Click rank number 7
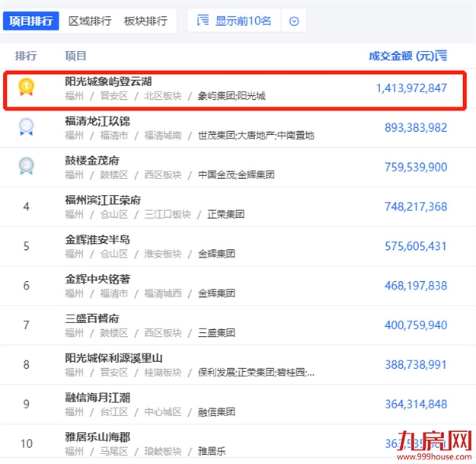The image size is (476, 464). point(27,325)
